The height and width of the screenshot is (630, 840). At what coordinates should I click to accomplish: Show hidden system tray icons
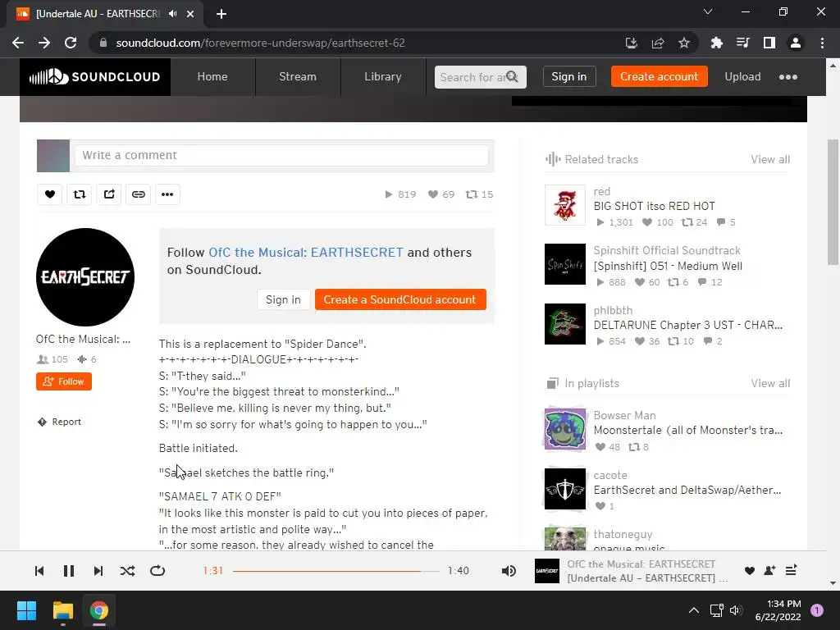694,610
